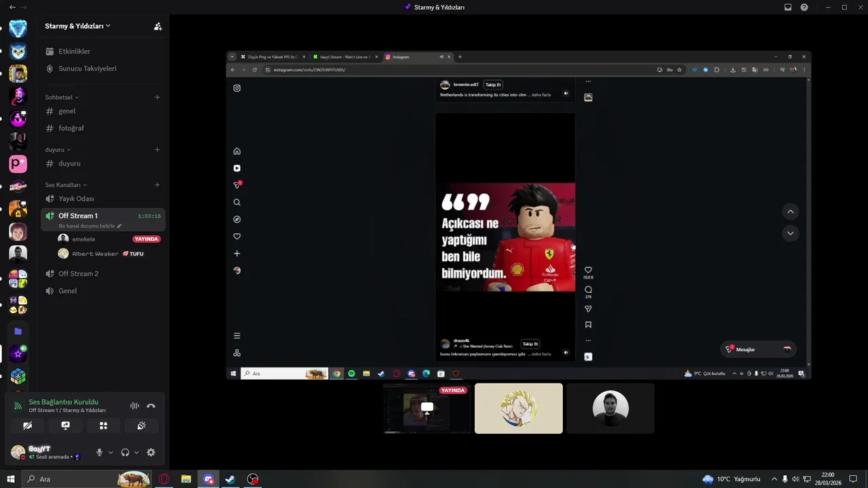
Task: Open the blue wolf server icon
Action: pos(18,28)
